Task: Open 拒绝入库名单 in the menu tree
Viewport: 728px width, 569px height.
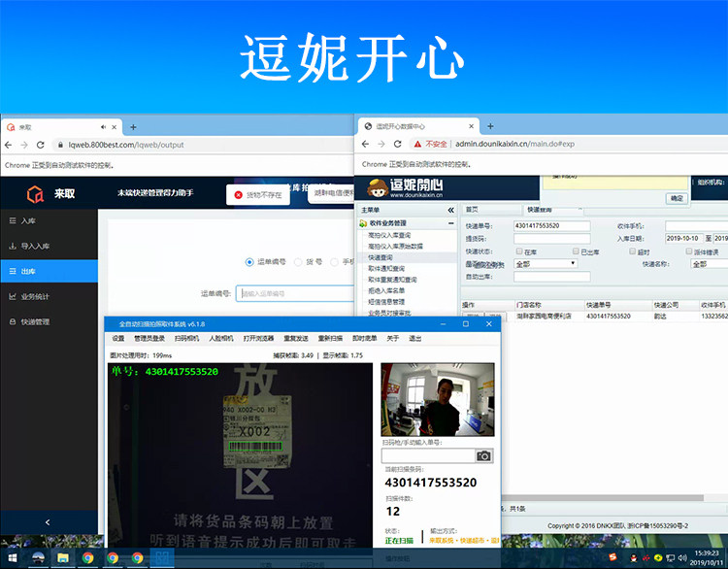Action: [386, 290]
